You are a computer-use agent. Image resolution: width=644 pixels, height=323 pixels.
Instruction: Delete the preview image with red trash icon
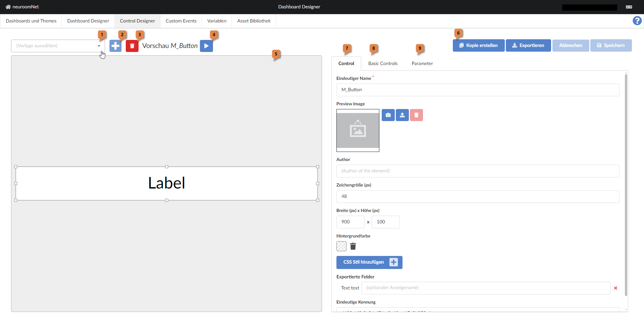point(416,115)
